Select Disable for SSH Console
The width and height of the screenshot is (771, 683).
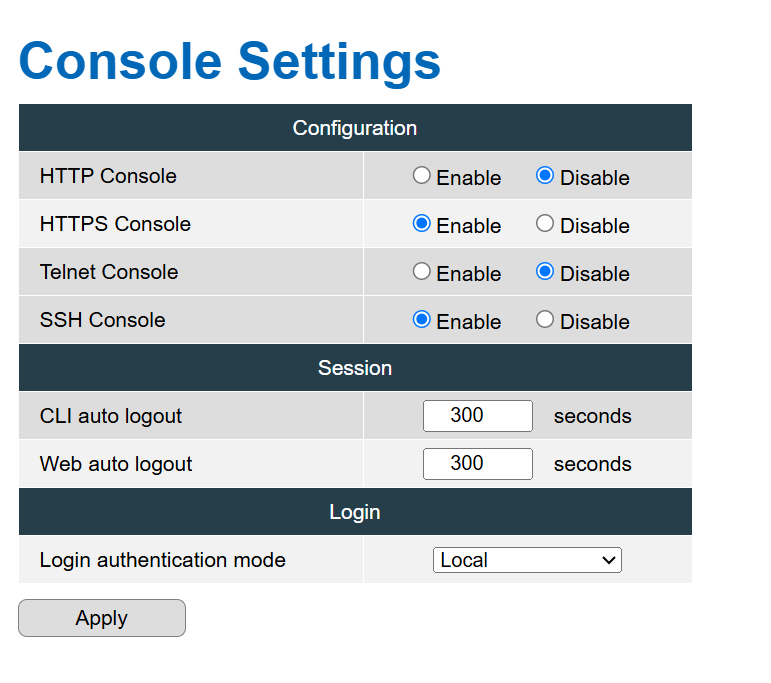point(545,319)
